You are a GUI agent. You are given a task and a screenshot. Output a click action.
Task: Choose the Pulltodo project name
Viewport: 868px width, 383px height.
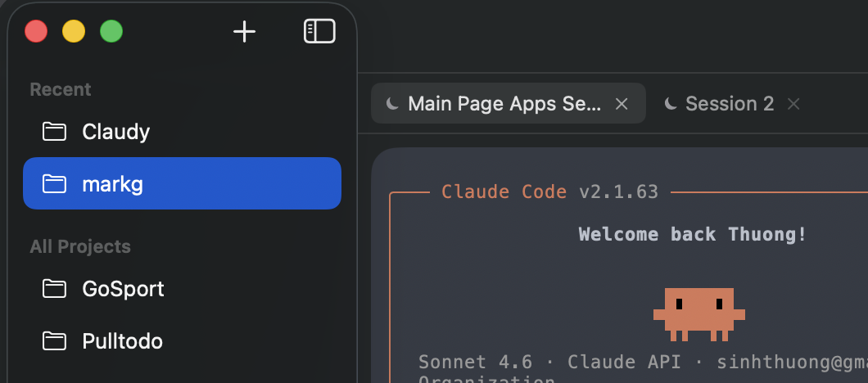pyautogui.click(x=122, y=341)
